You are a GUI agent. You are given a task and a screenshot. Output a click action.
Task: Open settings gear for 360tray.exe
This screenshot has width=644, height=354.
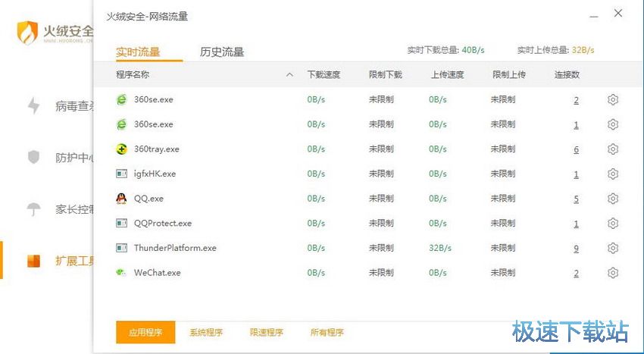pos(613,149)
